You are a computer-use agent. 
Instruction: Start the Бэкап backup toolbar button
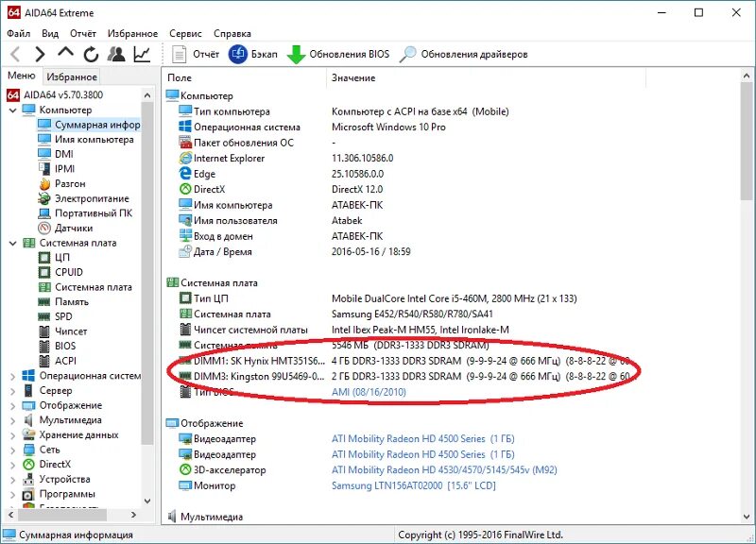(253, 54)
